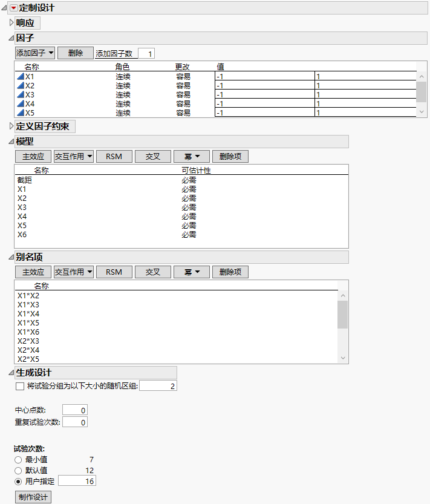Click the 重复试验次数 input field

75,422
